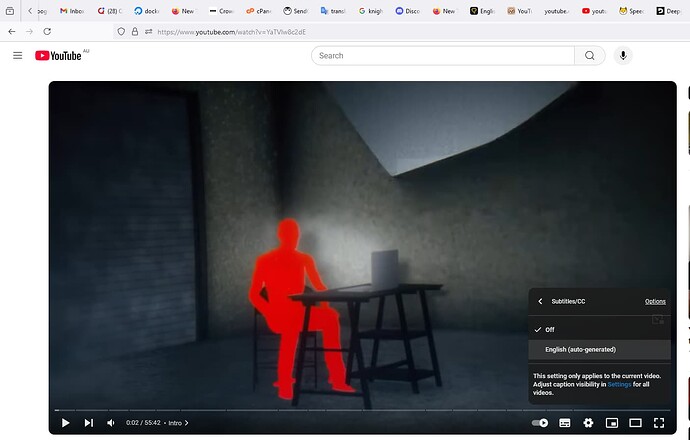Open the site permissions icon in the address bar
690x440 pixels.
(149, 31)
